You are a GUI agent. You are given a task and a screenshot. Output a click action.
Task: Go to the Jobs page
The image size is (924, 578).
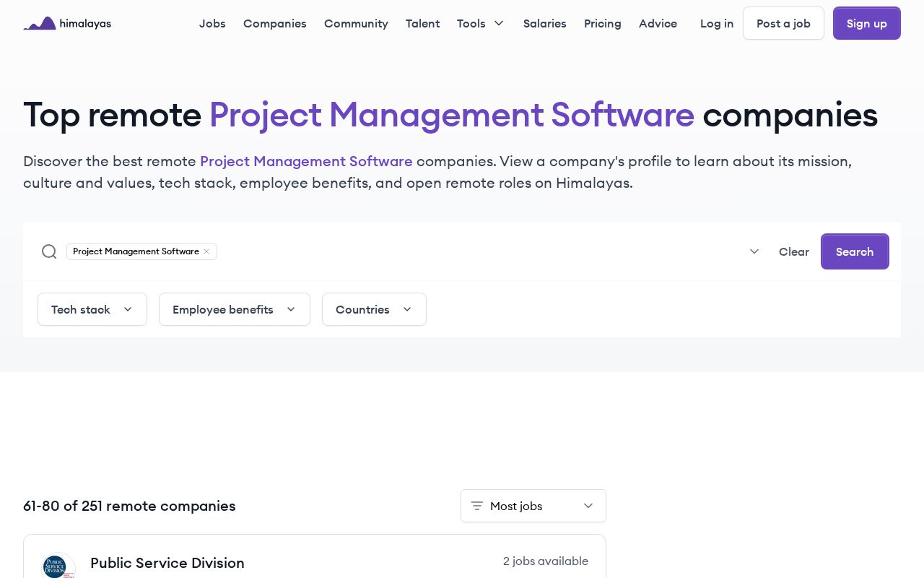(212, 23)
